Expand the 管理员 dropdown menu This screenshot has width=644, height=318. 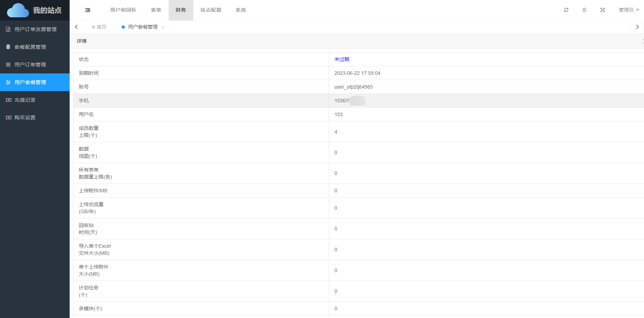pyautogui.click(x=628, y=10)
